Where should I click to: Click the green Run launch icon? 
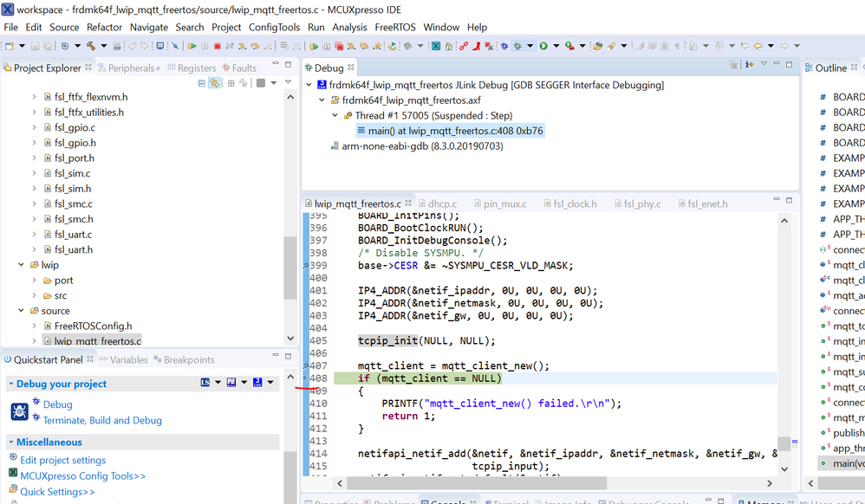coord(544,46)
